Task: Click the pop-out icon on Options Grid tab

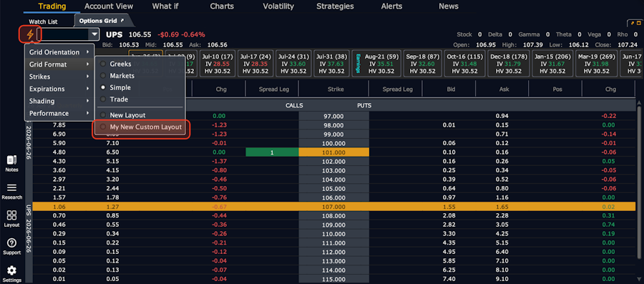Action: (x=122, y=21)
